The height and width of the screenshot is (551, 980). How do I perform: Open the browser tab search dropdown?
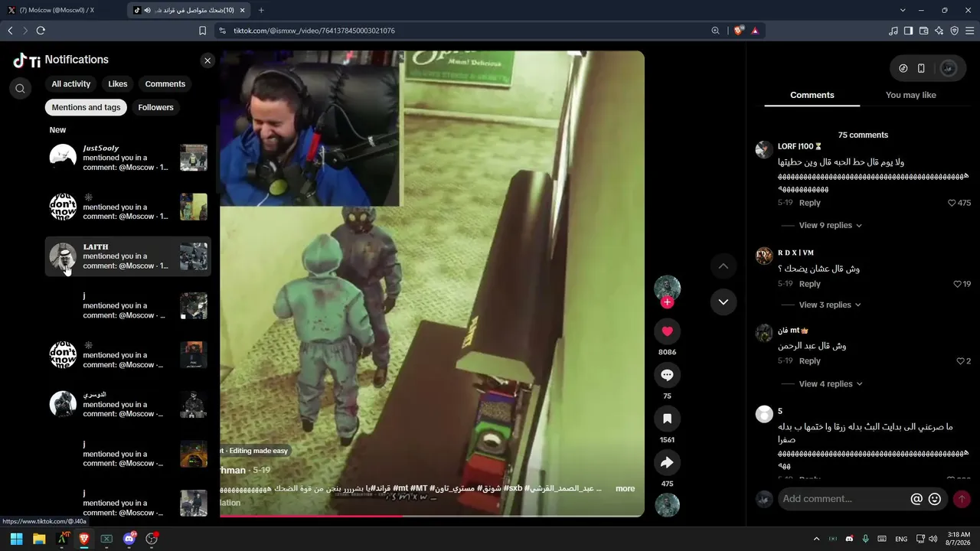pos(903,10)
